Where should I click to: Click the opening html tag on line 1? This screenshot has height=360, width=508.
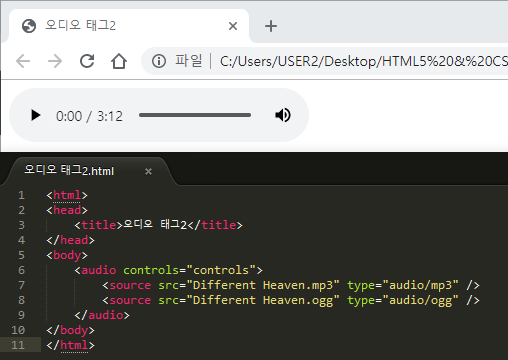[x=67, y=195]
